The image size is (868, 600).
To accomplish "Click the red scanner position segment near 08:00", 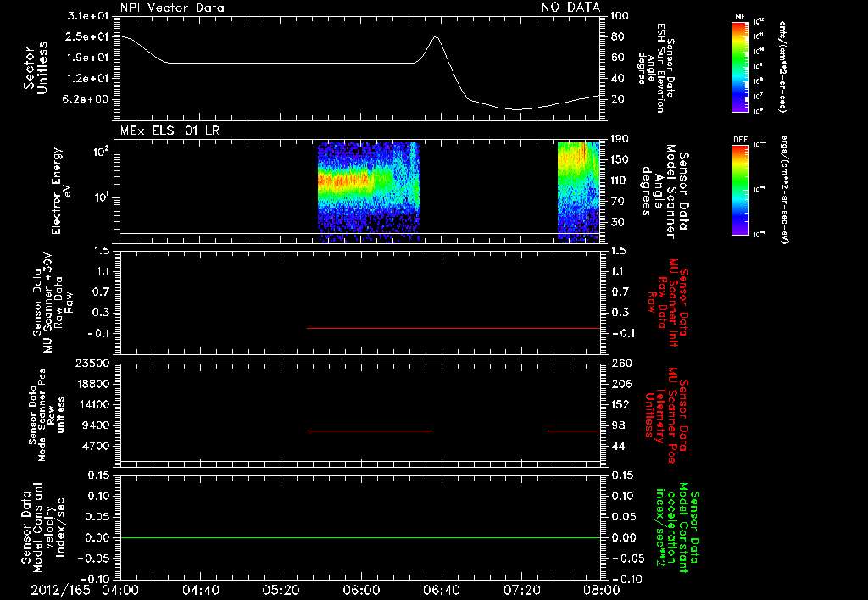I will tap(574, 431).
